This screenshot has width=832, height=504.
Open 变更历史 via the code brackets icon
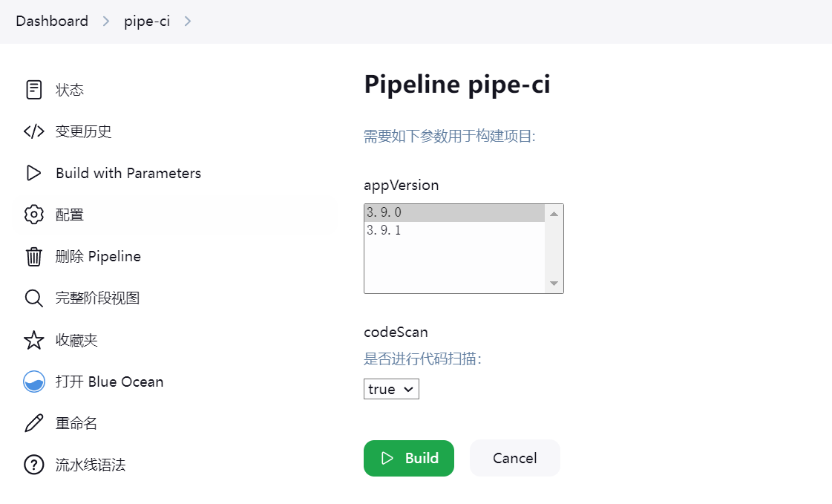pyautogui.click(x=34, y=131)
